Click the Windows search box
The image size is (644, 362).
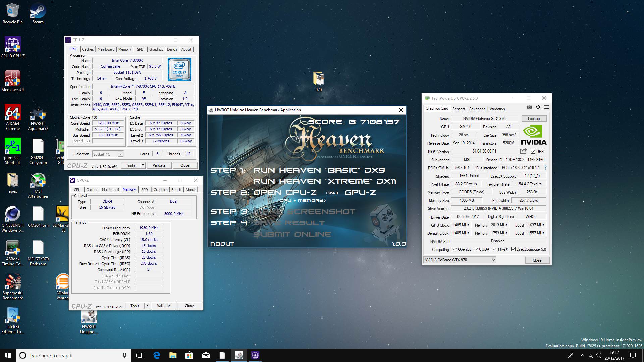click(x=73, y=355)
